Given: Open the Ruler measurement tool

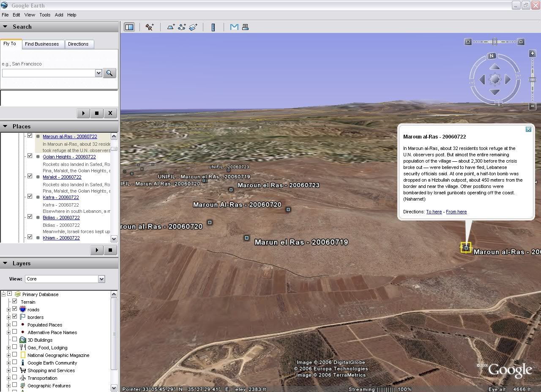Looking at the screenshot, I should point(213,27).
